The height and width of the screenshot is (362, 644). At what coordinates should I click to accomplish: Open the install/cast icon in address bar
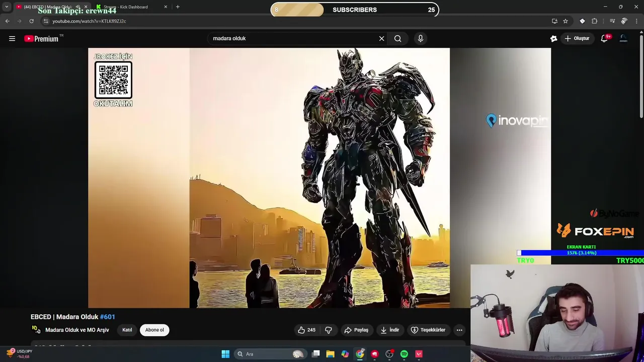point(554,21)
